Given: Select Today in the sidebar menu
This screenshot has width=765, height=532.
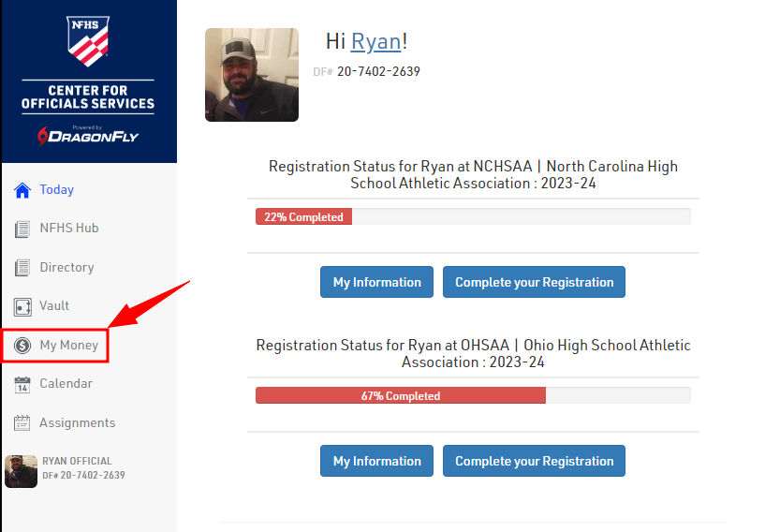Looking at the screenshot, I should click(56, 190).
